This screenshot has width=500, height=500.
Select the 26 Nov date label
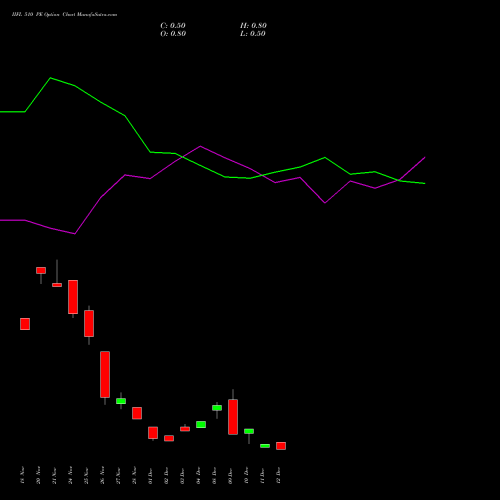coord(102,475)
